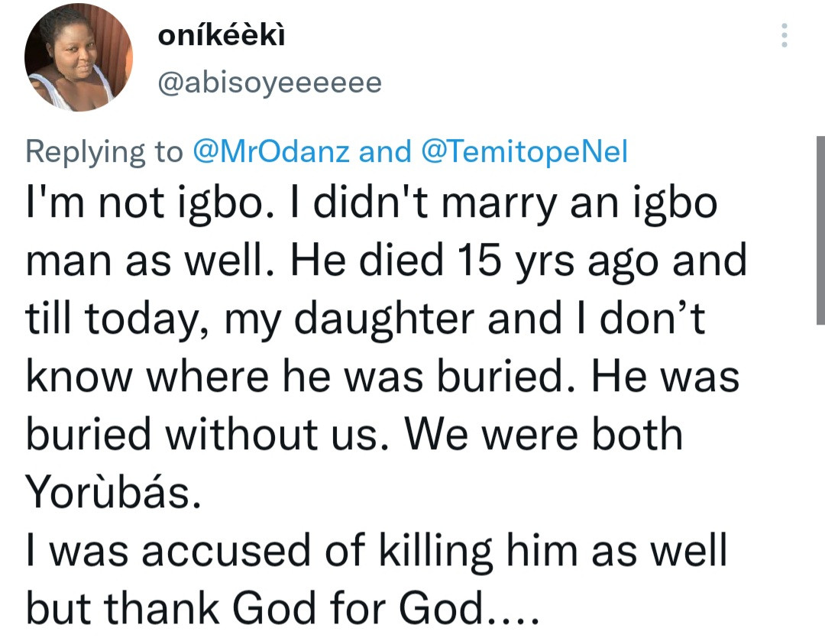
Task: Open the @TemitopeNel mention link
Action: 525,151
